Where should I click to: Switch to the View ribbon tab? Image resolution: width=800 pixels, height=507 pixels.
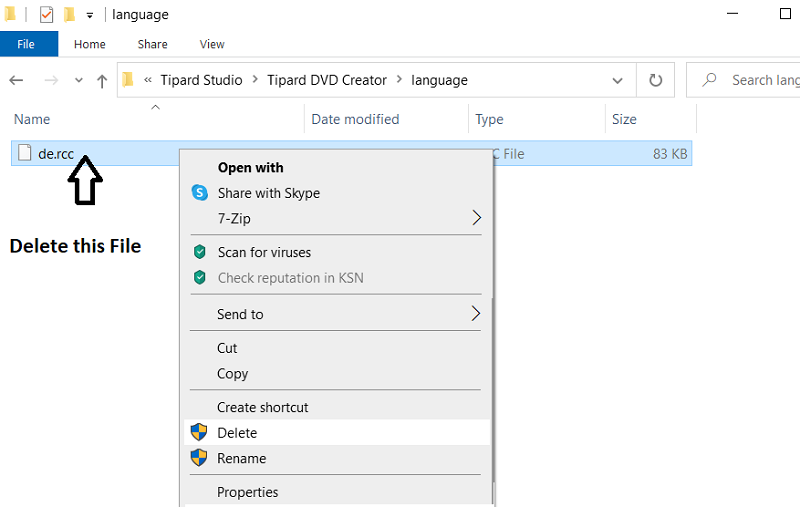point(212,44)
